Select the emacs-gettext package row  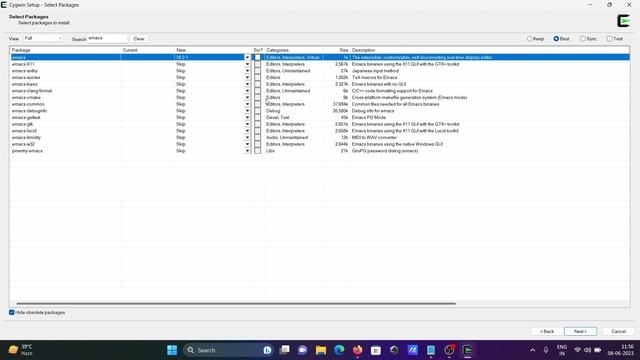[320, 118]
